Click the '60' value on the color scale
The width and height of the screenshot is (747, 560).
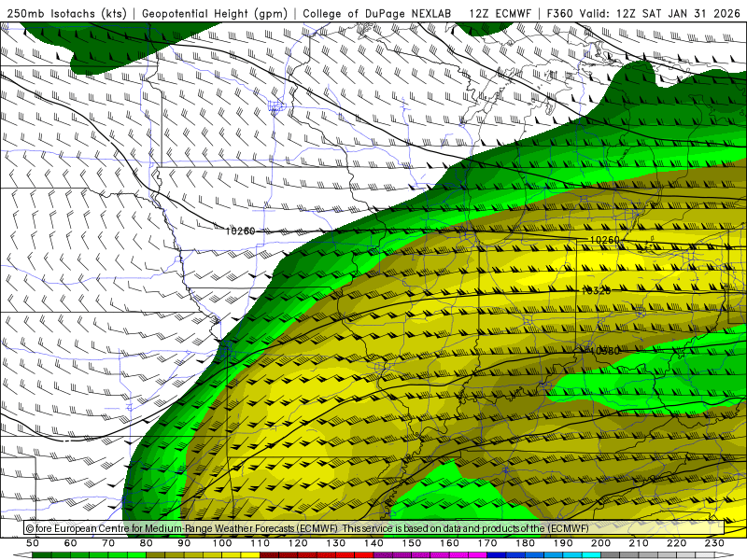point(71,543)
